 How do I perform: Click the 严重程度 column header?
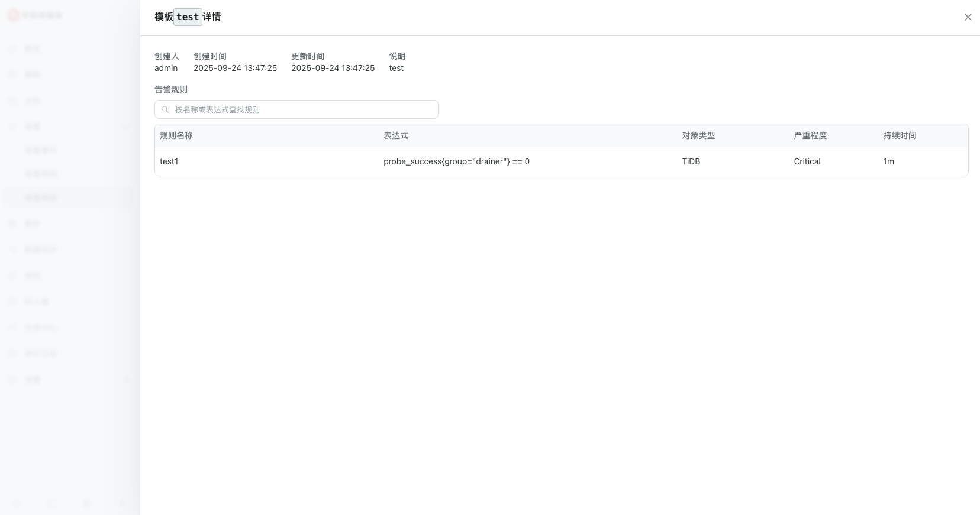click(x=810, y=135)
